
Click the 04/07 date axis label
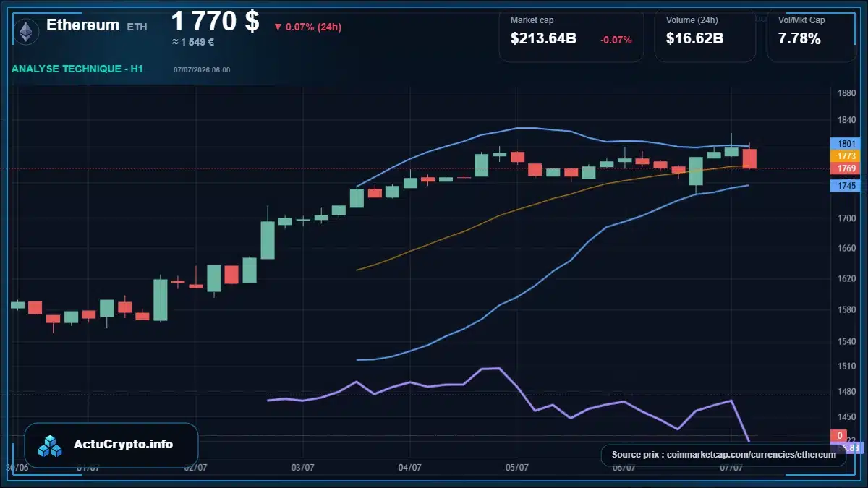[x=409, y=468]
